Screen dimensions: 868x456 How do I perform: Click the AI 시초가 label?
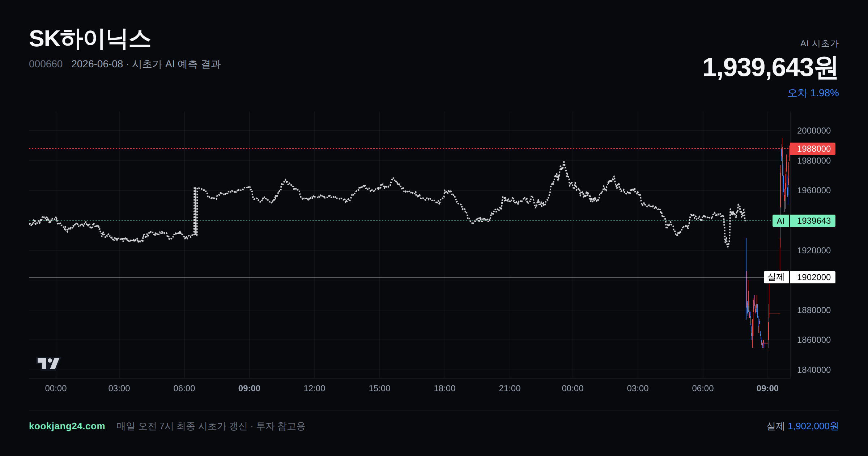819,43
